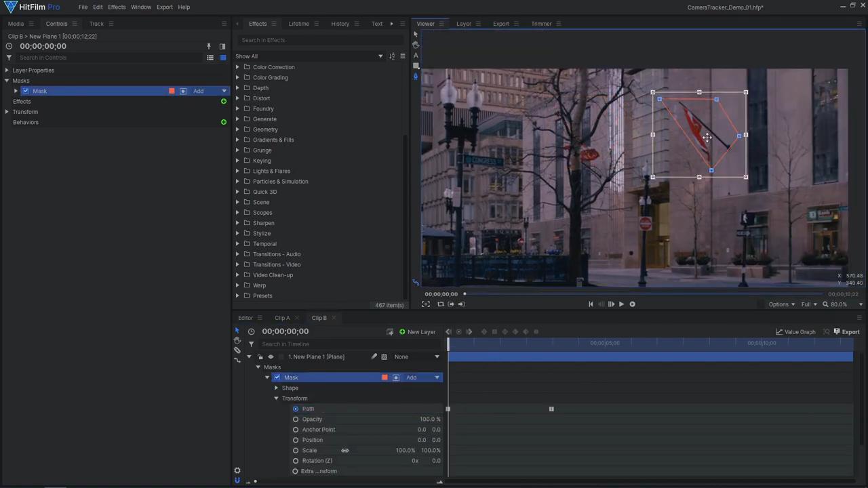Open viewer Options dropdown
The width and height of the screenshot is (868, 488).
781,304
